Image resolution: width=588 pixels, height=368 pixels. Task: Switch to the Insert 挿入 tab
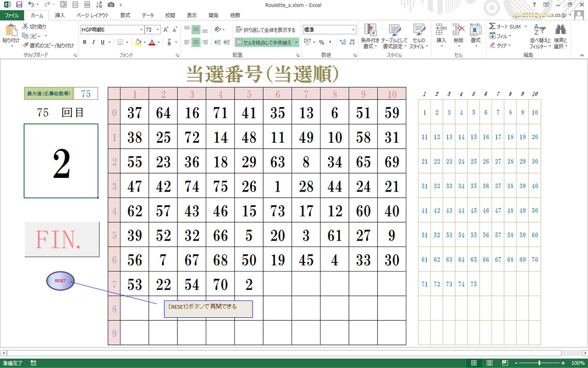[x=60, y=15]
